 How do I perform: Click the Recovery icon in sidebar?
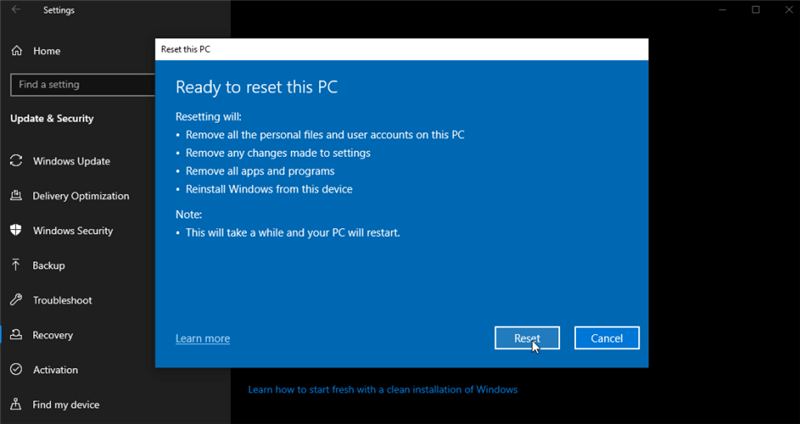(16, 335)
